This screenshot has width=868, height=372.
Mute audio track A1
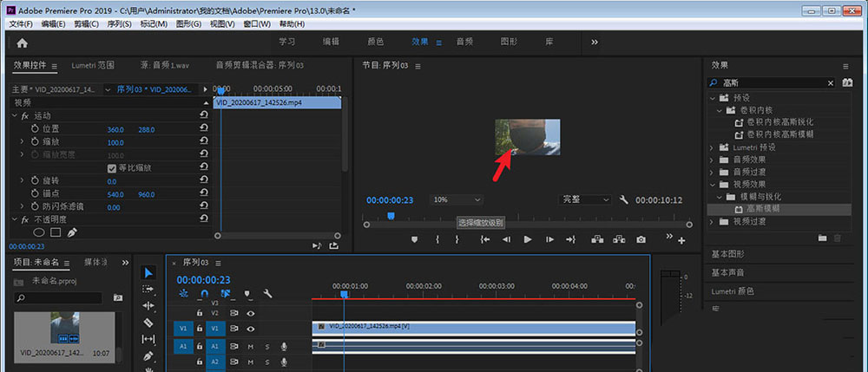tap(251, 346)
